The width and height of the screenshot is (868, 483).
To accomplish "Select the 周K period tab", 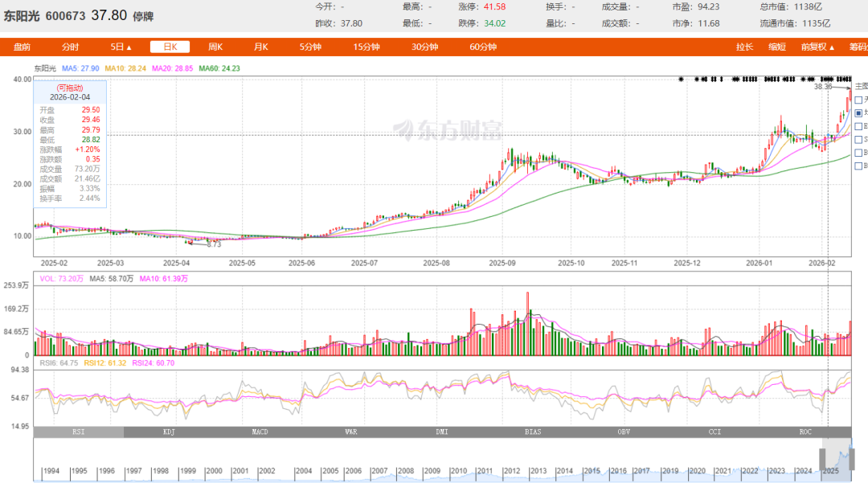I will 215,47.
